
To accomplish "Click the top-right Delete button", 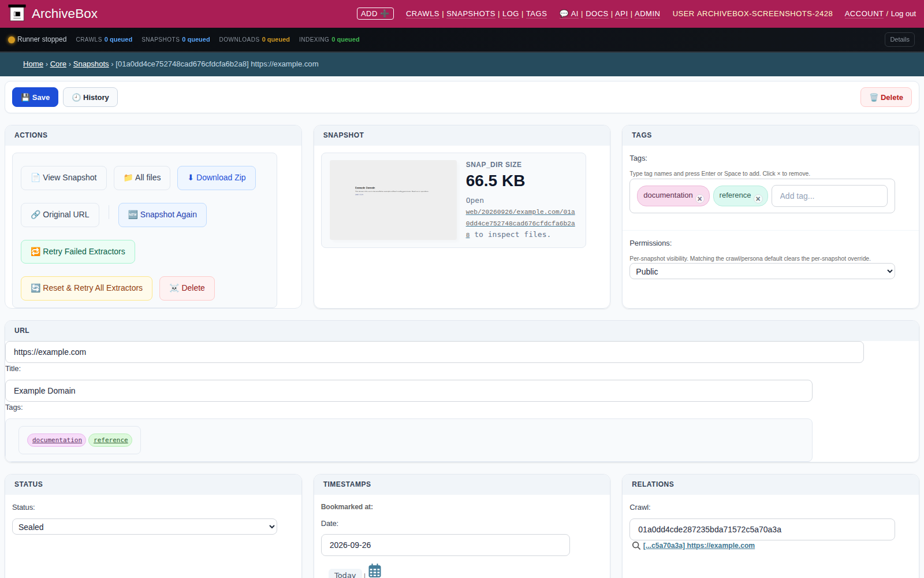I will coord(886,97).
